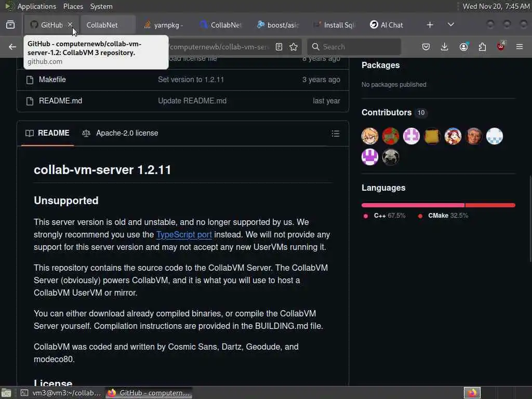Open the README outline list icon
This screenshot has width=532, height=399.
[336, 134]
